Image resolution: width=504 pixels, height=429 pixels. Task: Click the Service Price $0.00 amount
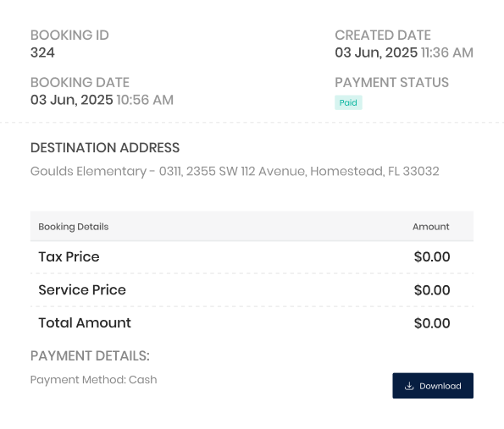click(432, 290)
